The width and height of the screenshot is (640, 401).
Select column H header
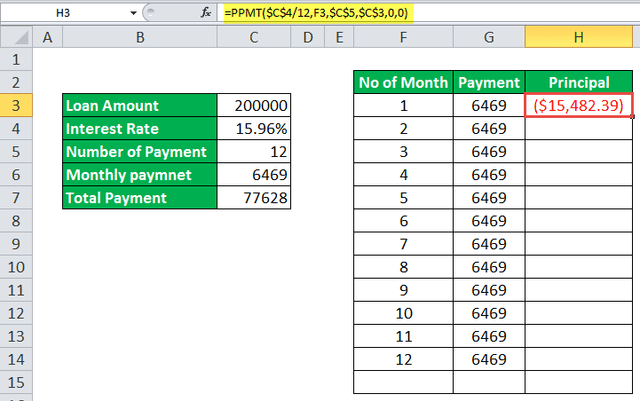[x=579, y=38]
